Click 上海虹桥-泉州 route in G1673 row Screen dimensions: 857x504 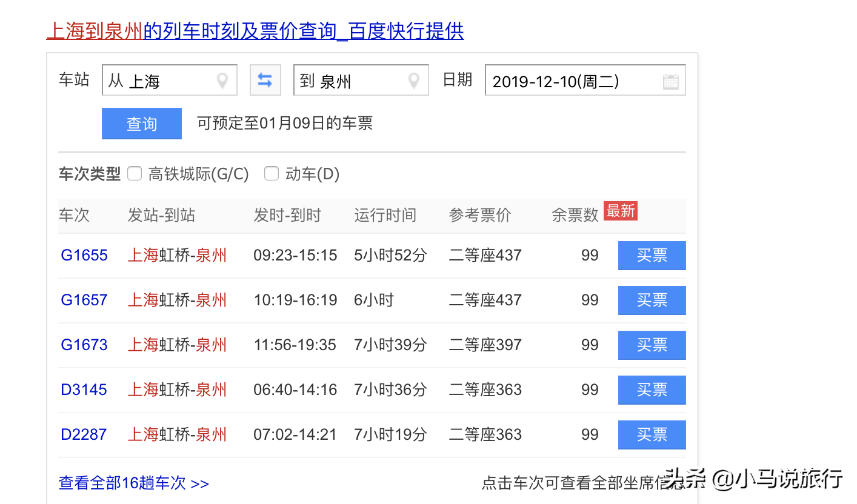tap(177, 345)
